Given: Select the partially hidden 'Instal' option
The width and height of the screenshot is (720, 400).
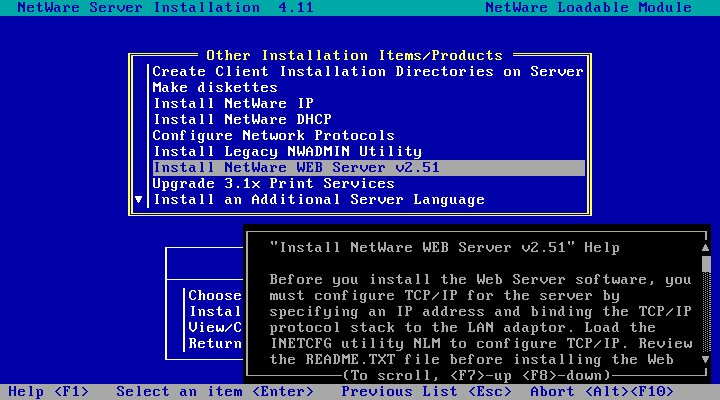Looking at the screenshot, I should pos(215,312).
